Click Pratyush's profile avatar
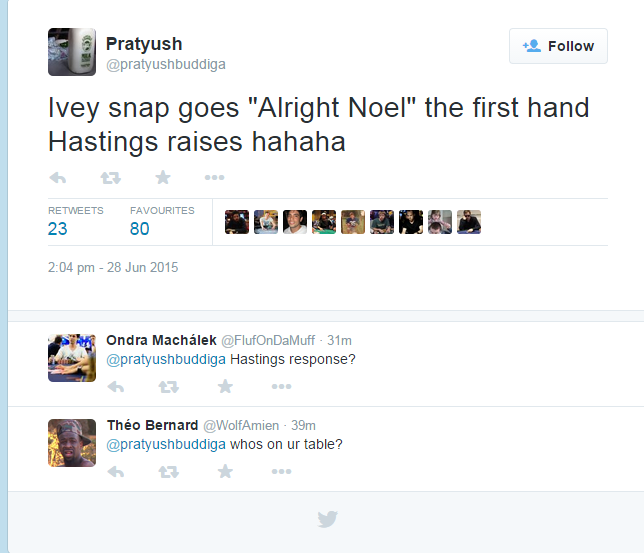 point(72,52)
